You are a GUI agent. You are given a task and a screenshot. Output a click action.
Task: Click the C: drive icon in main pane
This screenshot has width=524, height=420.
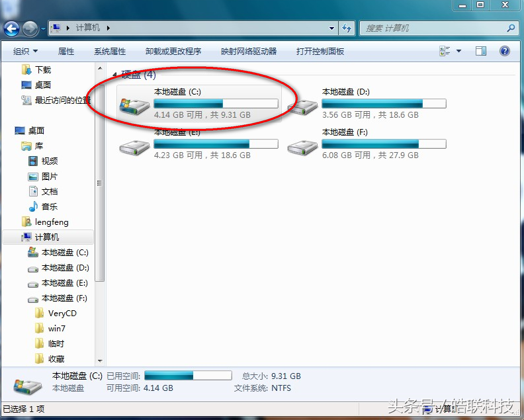click(x=134, y=106)
